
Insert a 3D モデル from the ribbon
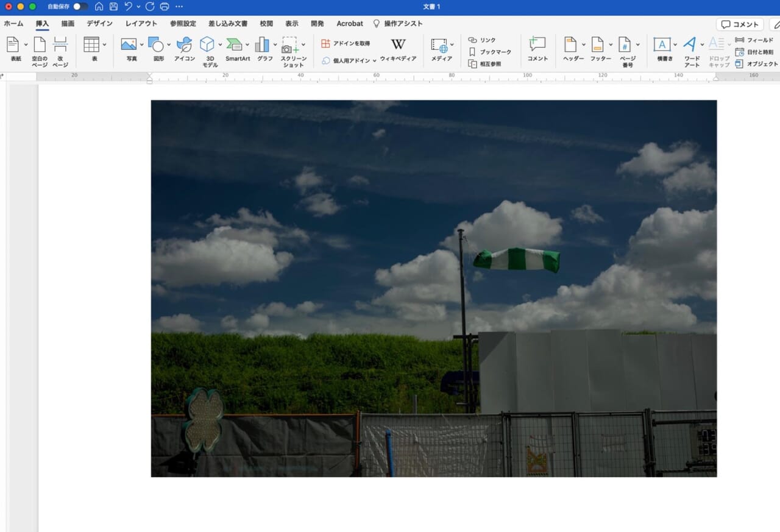[x=207, y=45]
